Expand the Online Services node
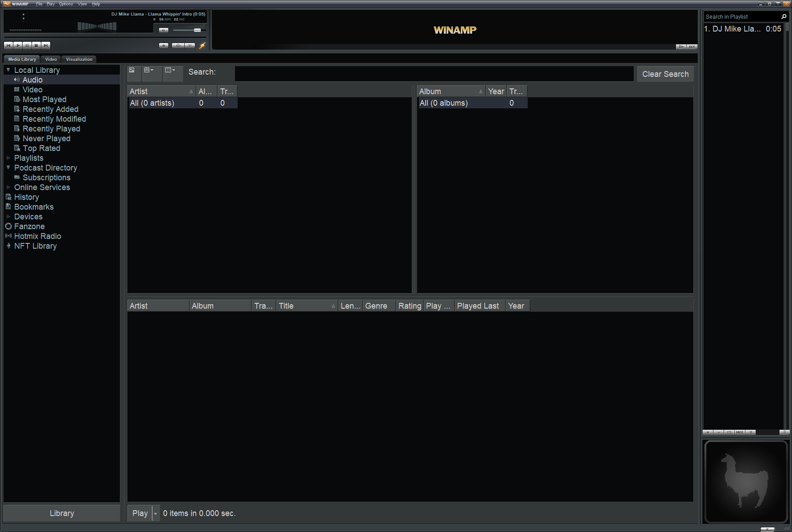The width and height of the screenshot is (792, 532). tap(8, 187)
